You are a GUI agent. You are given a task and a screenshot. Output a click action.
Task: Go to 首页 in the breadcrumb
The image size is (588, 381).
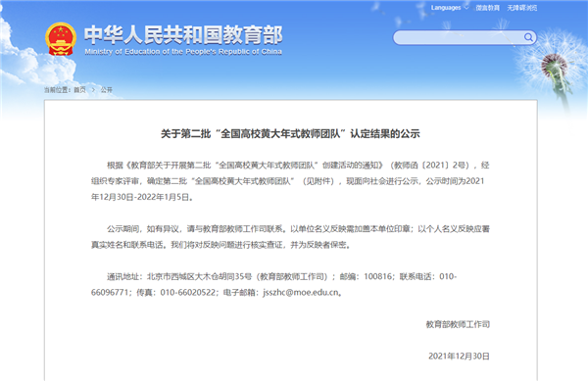click(79, 89)
